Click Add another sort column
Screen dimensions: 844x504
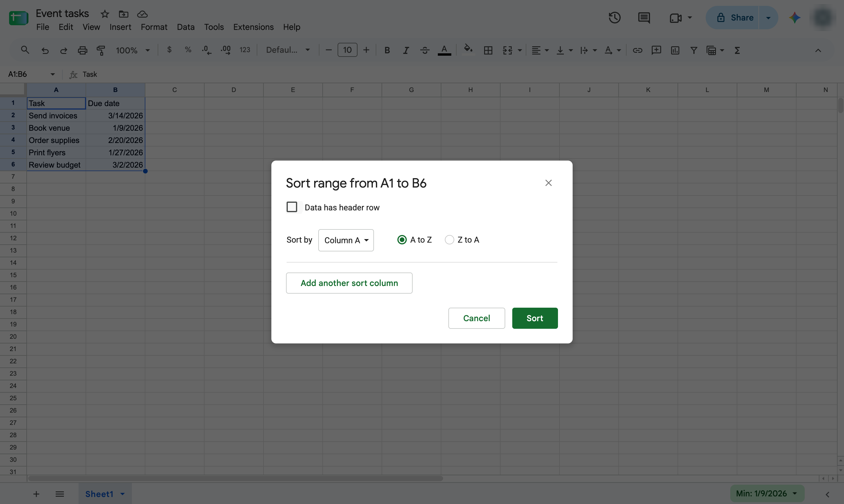pyautogui.click(x=349, y=283)
